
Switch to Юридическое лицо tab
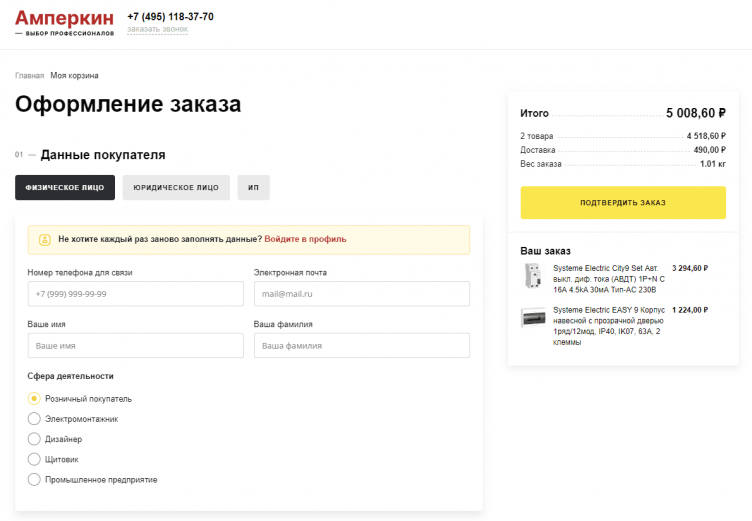click(x=176, y=188)
